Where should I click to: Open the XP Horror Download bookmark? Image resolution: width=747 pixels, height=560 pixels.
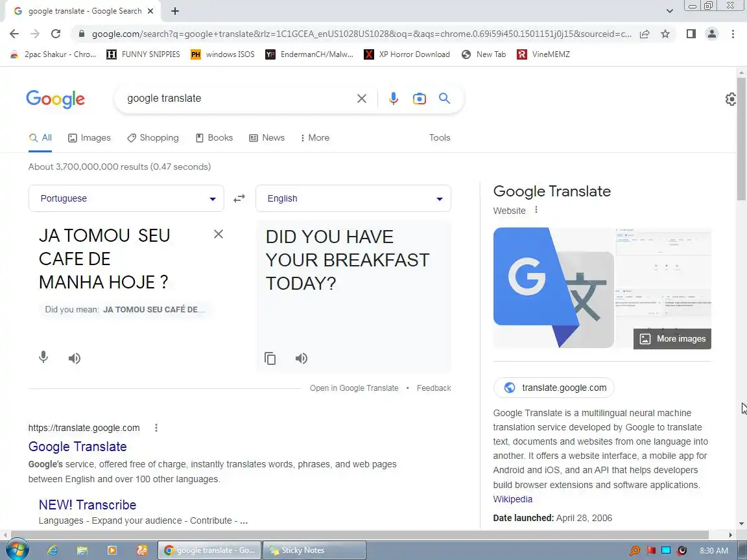[407, 54]
